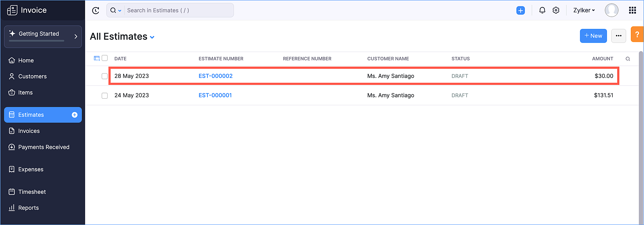The height and width of the screenshot is (225, 644).
Task: Add new estimate via sidebar plus icon
Action: coord(75,115)
